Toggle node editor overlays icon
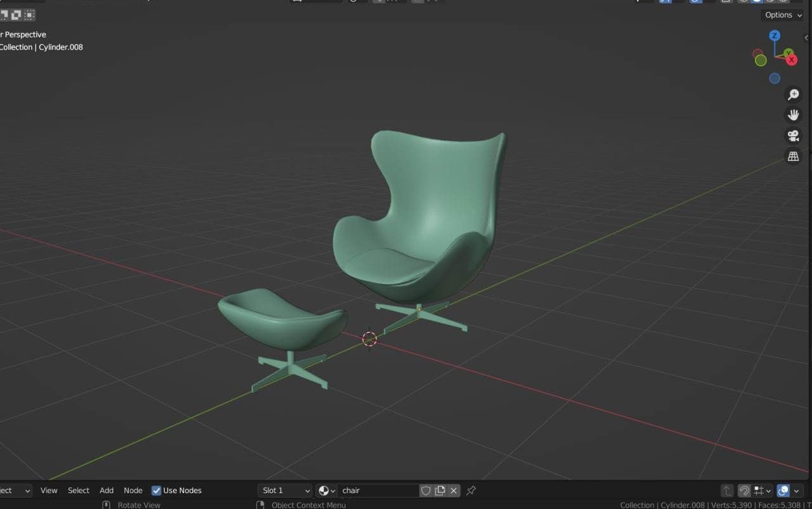 coord(783,491)
